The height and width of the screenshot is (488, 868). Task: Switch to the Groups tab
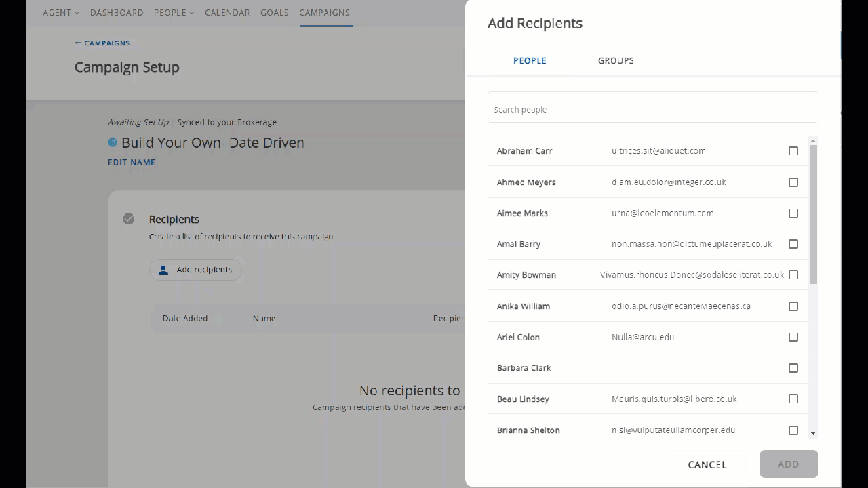pos(616,61)
